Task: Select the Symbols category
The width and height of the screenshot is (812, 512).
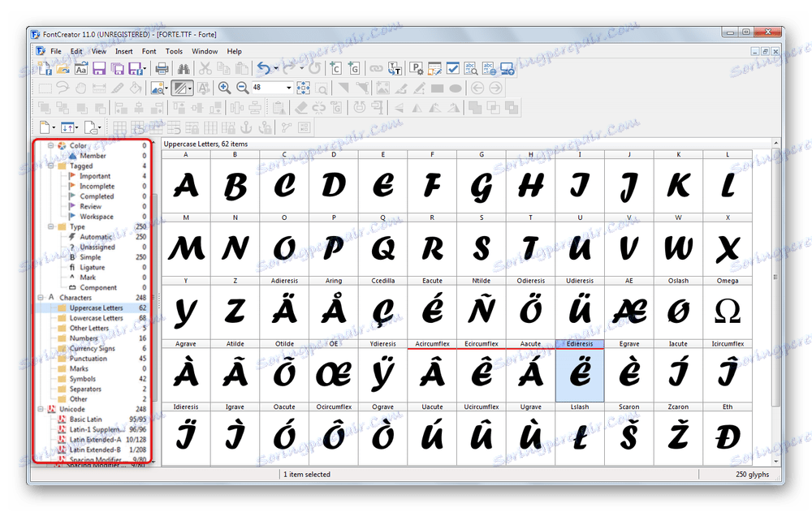Action: [83, 379]
